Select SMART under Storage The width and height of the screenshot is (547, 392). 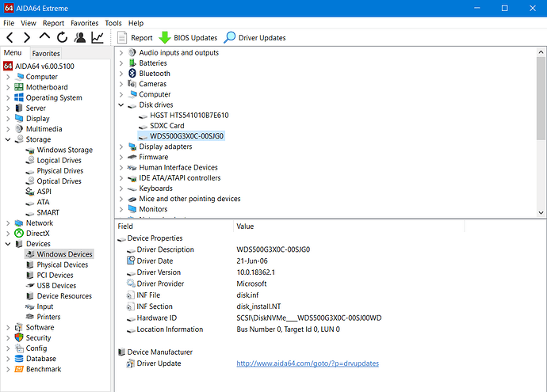pyautogui.click(x=48, y=212)
